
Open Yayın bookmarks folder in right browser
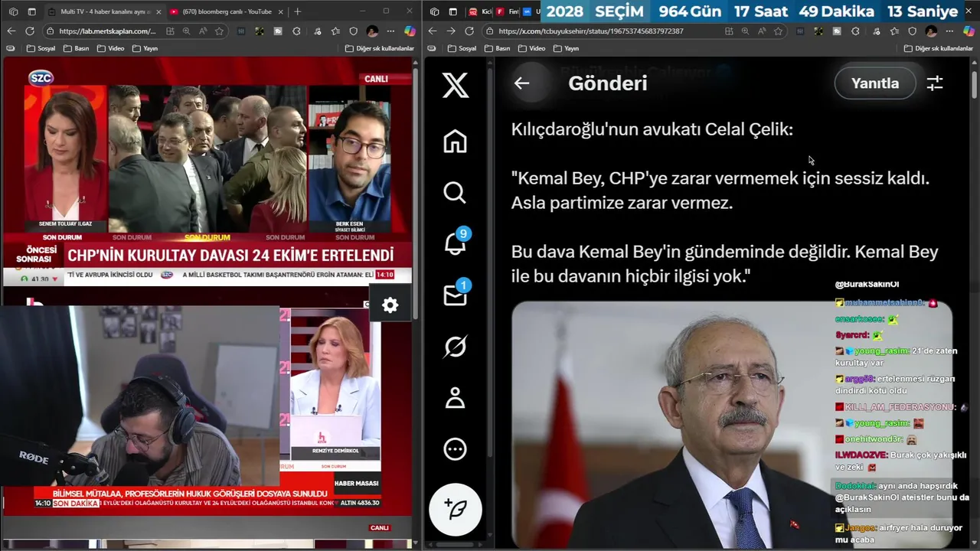click(566, 48)
